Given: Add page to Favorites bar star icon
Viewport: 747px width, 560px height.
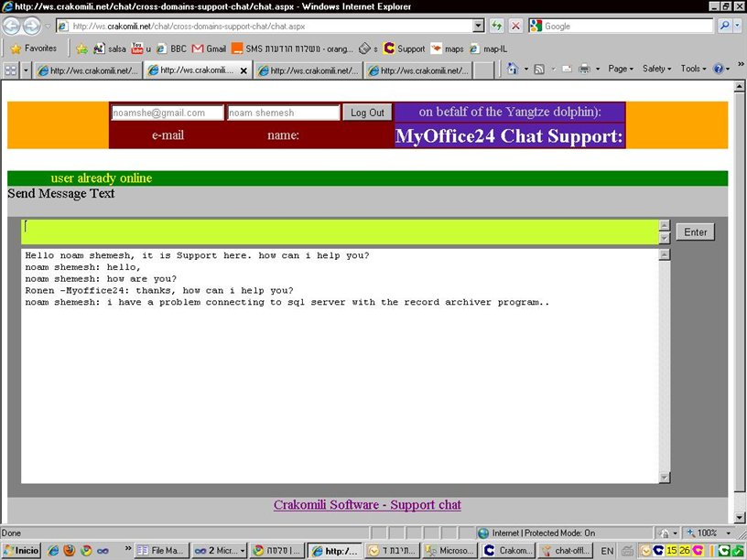Looking at the screenshot, I should click(82, 48).
